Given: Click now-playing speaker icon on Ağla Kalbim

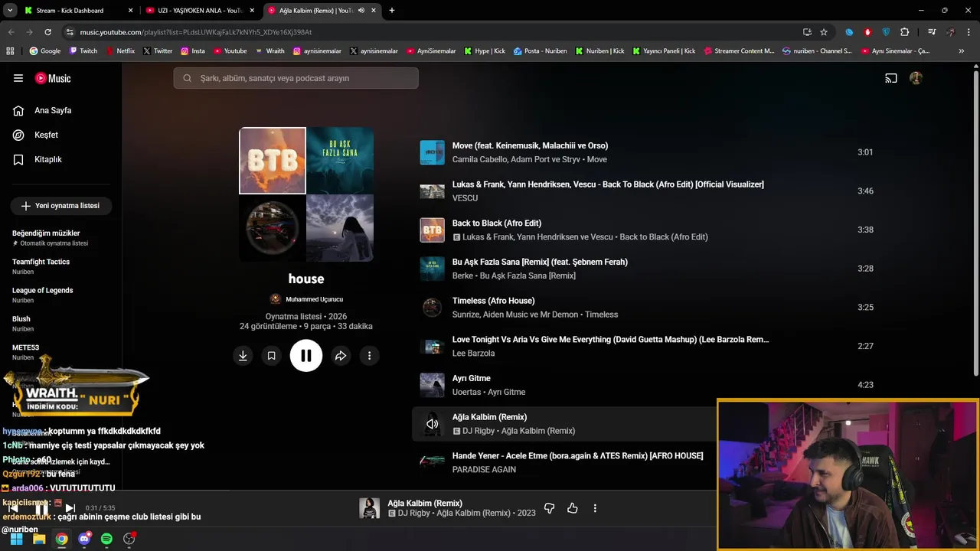Looking at the screenshot, I should pyautogui.click(x=433, y=424).
